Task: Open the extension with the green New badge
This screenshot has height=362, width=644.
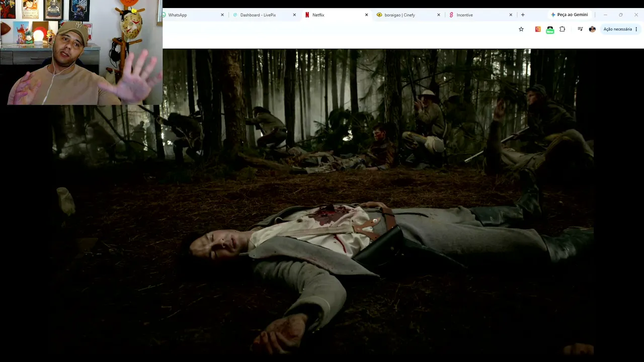Action: coord(550,30)
